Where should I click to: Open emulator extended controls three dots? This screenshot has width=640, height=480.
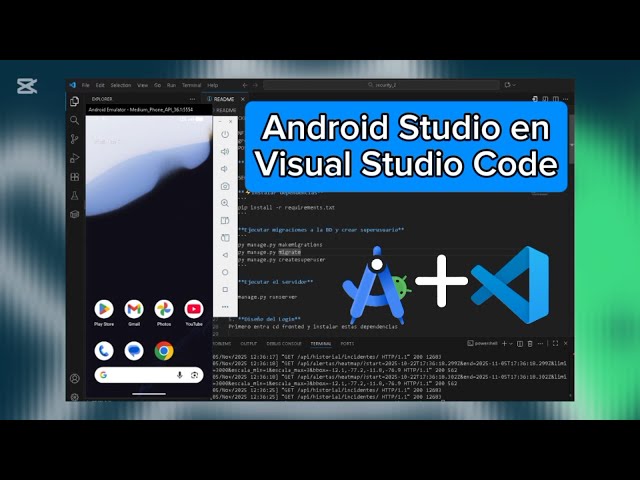[x=225, y=307]
